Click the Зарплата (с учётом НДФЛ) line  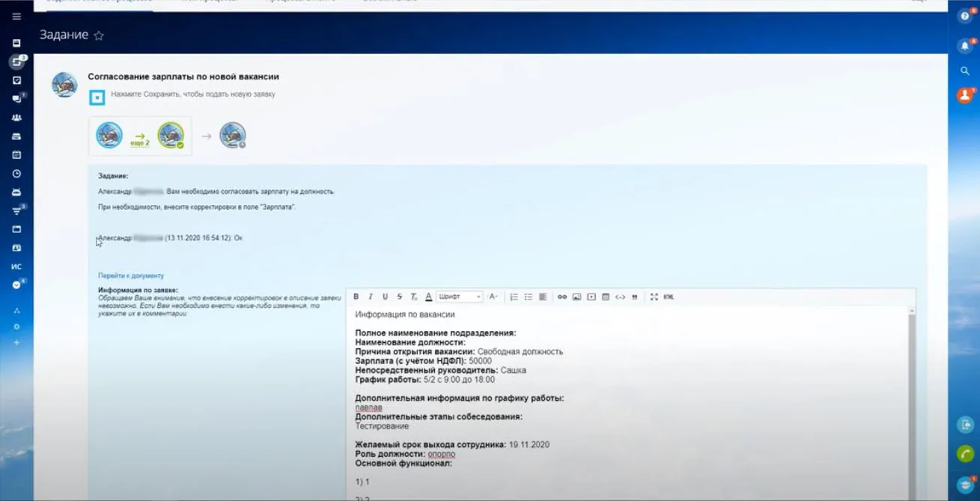click(x=423, y=361)
